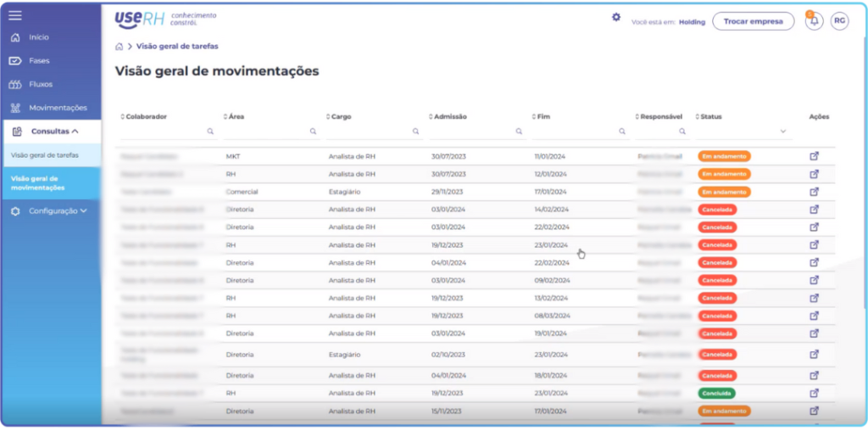Click the Em andamento badge in MKT row
Image resolution: width=868 pixels, height=431 pixels.
point(724,156)
